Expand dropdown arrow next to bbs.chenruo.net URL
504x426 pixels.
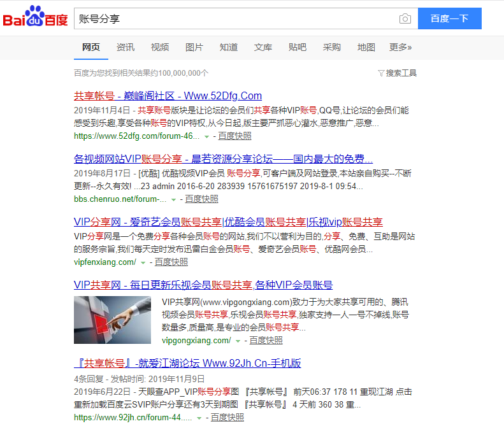click(173, 200)
